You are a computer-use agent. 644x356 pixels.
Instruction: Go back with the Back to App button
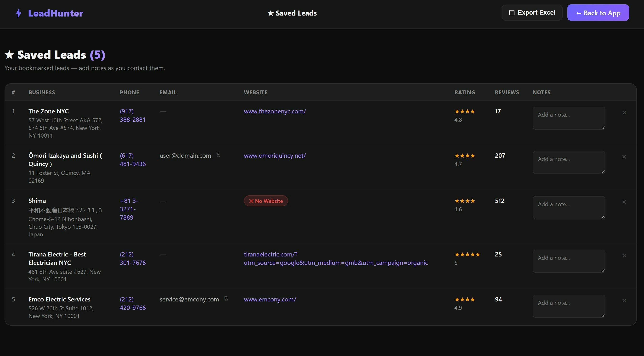point(598,13)
